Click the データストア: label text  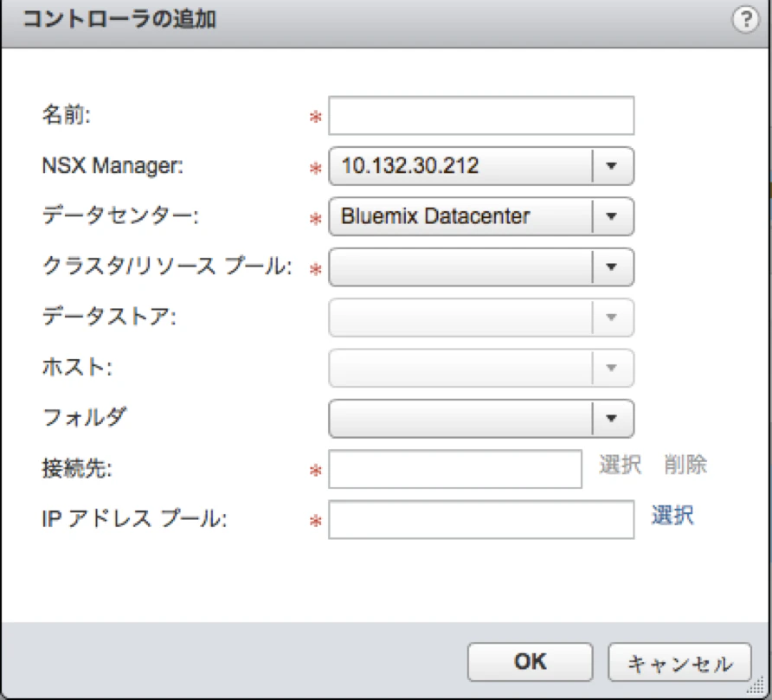pos(109,317)
